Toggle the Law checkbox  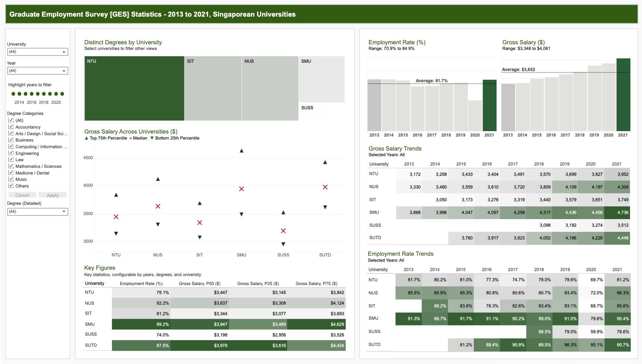11,160
